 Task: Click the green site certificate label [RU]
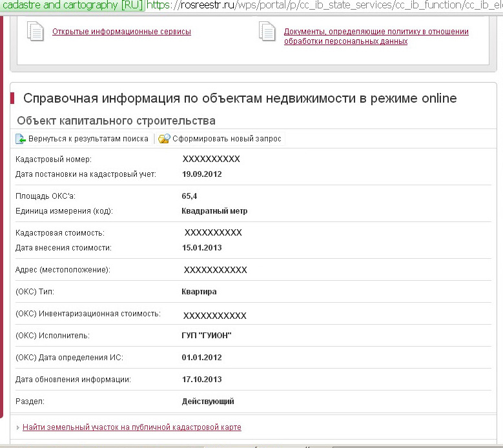[72, 5]
